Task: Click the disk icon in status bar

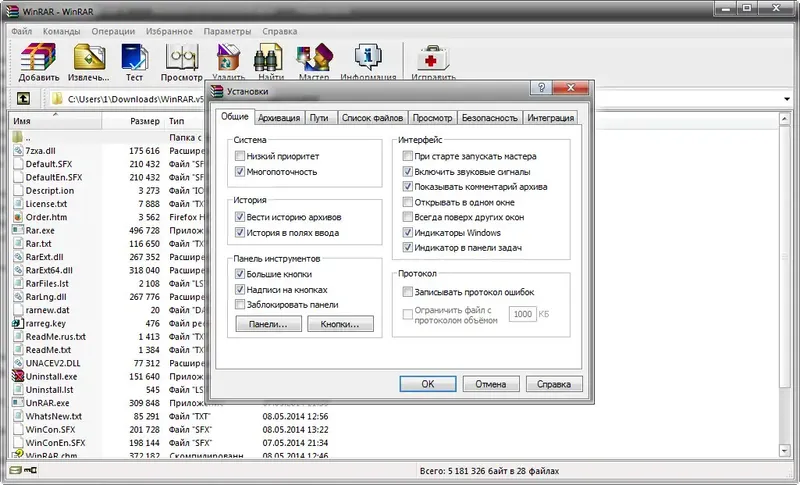Action: point(15,470)
